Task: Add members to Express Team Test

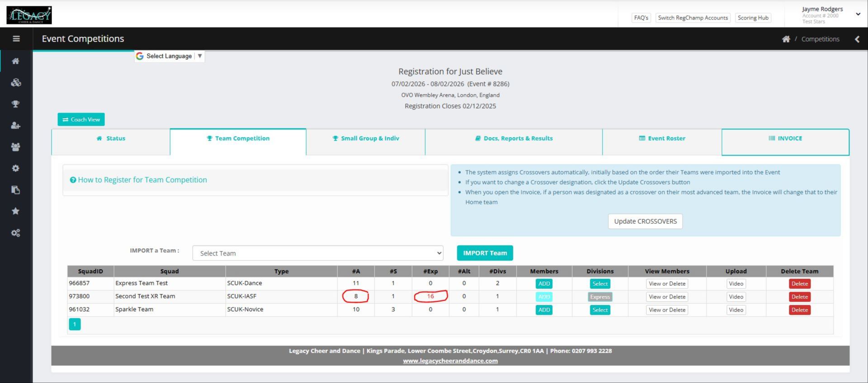Action: coord(544,284)
